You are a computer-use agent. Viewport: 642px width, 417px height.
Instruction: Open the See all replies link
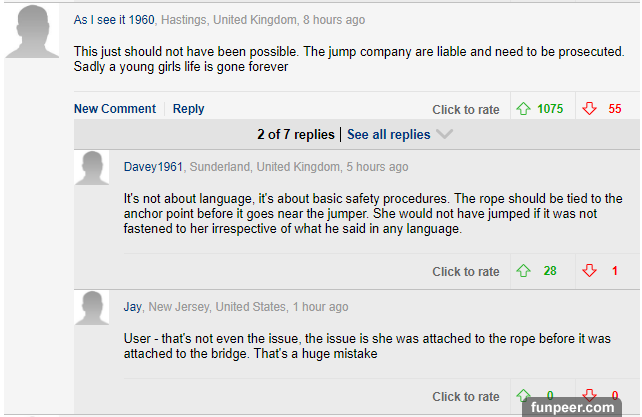click(388, 134)
